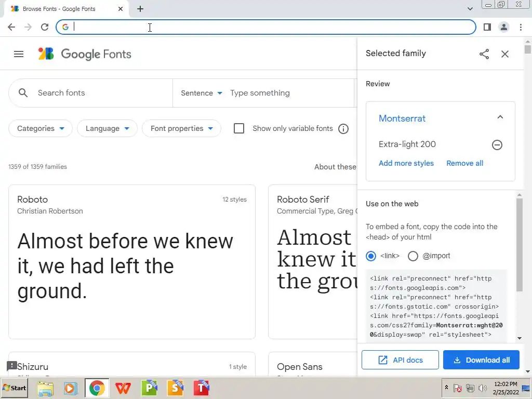The height and width of the screenshot is (399, 532).
Task: Show hidden system tray icons
Action: (446, 388)
